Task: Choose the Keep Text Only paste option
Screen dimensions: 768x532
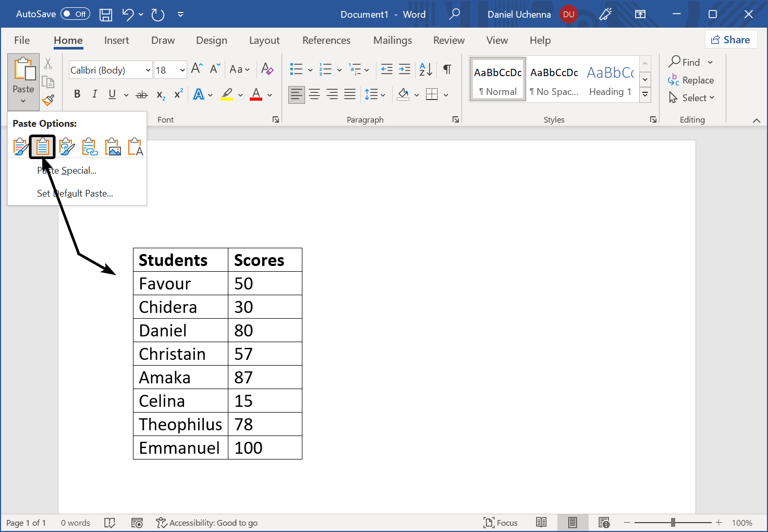Action: 135,147
